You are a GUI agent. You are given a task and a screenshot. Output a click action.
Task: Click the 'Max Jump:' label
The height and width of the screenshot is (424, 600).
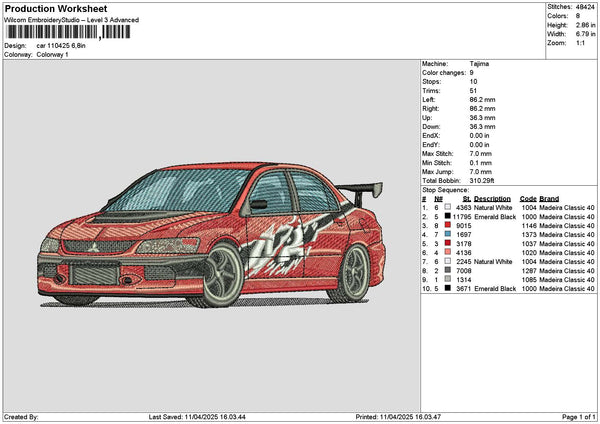[x=437, y=172]
